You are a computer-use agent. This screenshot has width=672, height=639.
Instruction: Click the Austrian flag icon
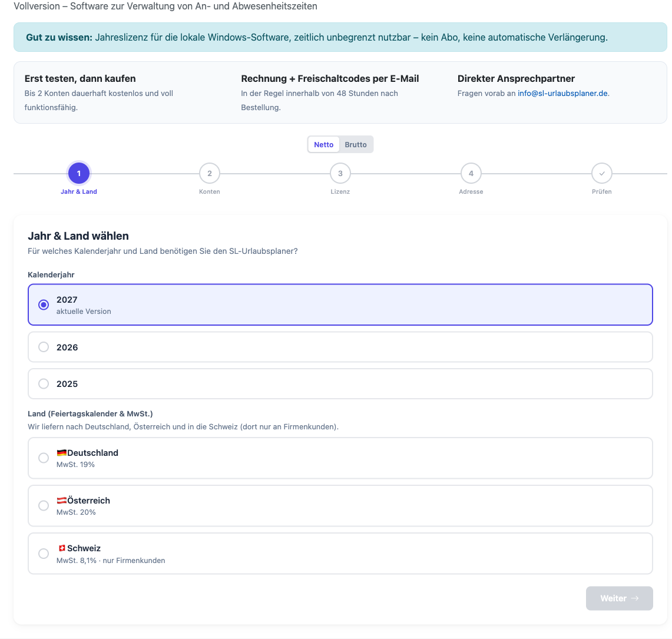coord(62,500)
